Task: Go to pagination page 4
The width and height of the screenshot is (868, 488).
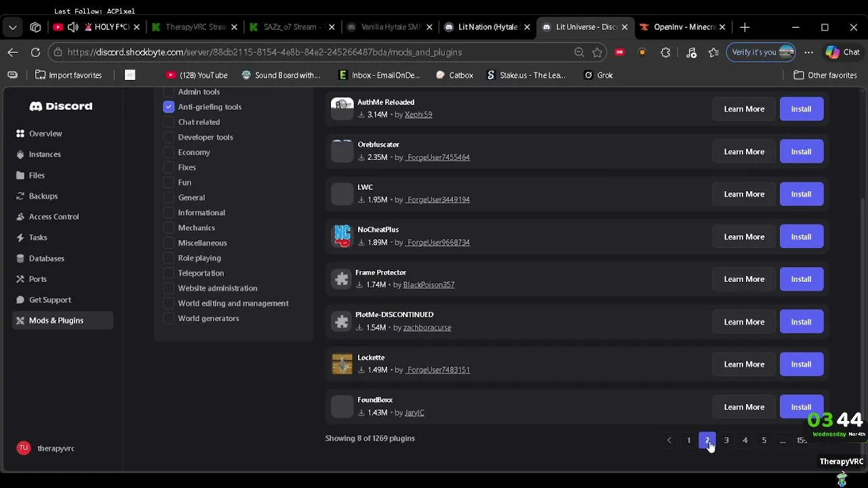Action: [x=745, y=441]
